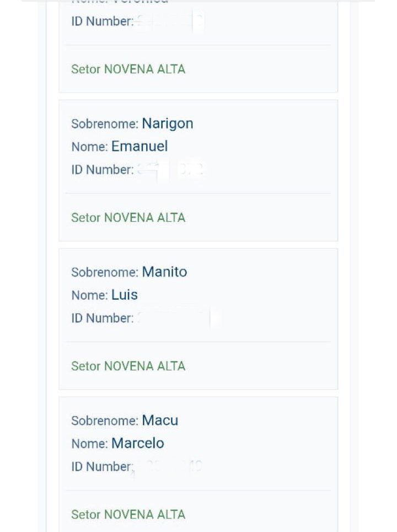Select the name Marcelo
The height and width of the screenshot is (532, 397).
(x=138, y=443)
